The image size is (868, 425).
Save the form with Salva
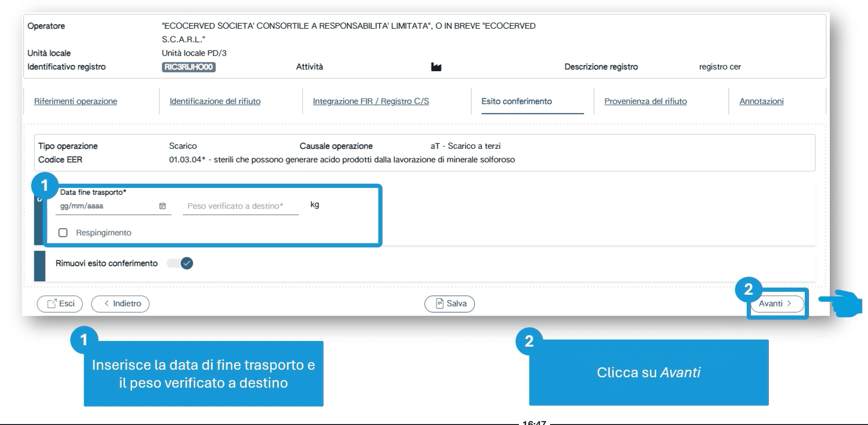coord(450,304)
